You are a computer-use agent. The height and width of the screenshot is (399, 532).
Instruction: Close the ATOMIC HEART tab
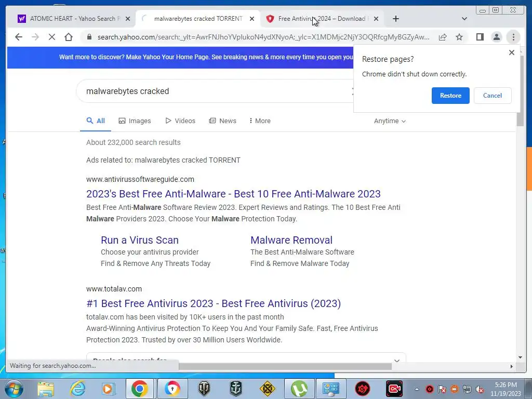[x=128, y=19]
